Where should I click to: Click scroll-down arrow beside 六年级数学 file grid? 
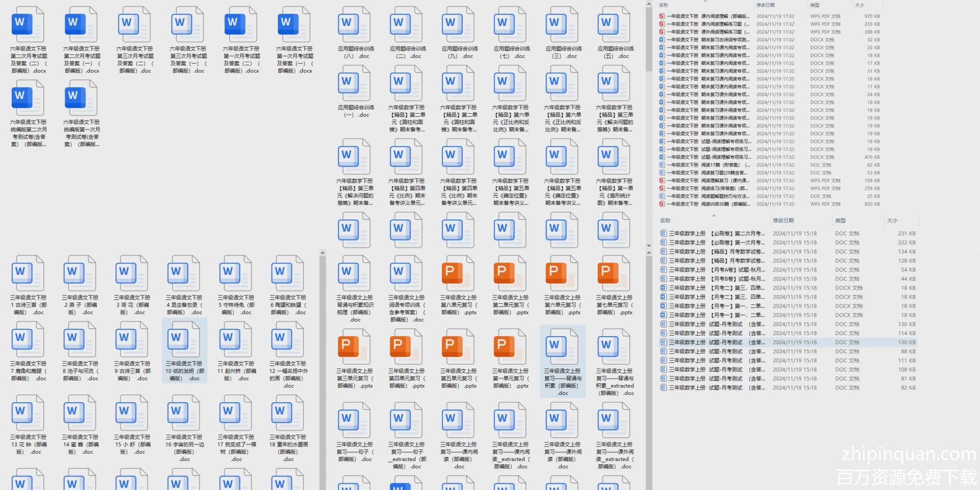(649, 245)
